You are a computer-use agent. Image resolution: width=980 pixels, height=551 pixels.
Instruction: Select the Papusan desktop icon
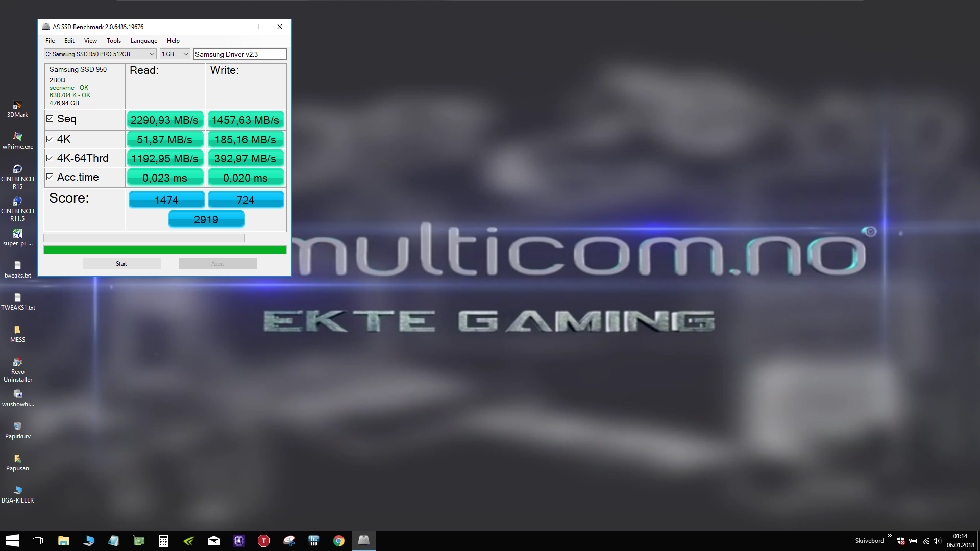pos(17,463)
